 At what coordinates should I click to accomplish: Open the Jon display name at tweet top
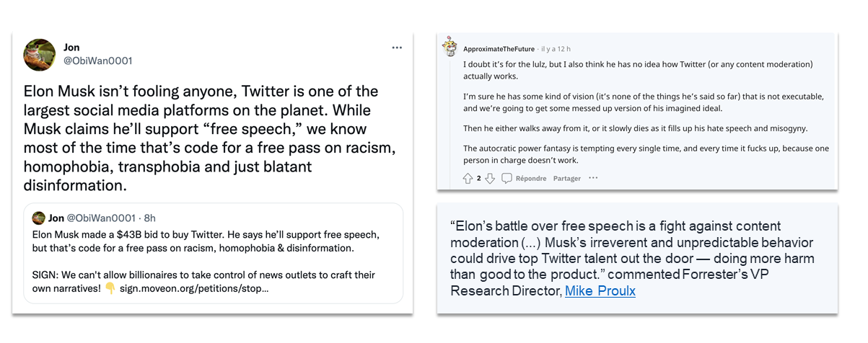click(71, 48)
